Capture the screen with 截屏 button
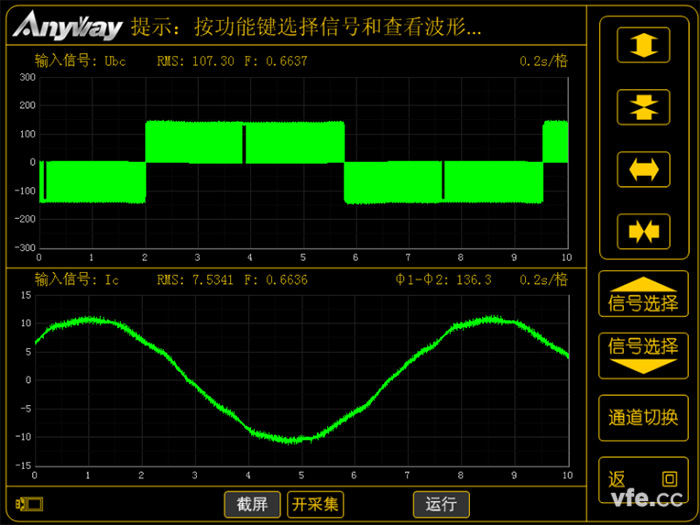 click(x=251, y=504)
